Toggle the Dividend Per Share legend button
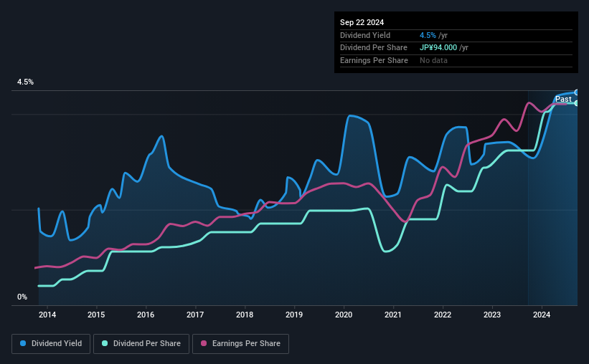The image size is (589, 364). pos(141,344)
